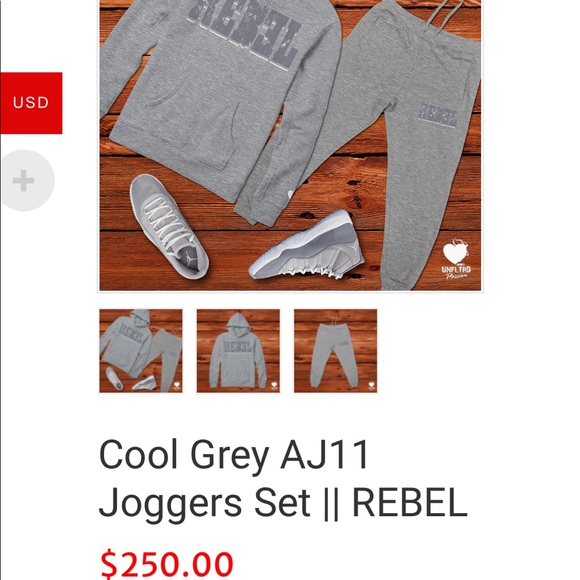The image size is (580, 580).
Task: Click the $250.00 price
Action: pos(167,564)
